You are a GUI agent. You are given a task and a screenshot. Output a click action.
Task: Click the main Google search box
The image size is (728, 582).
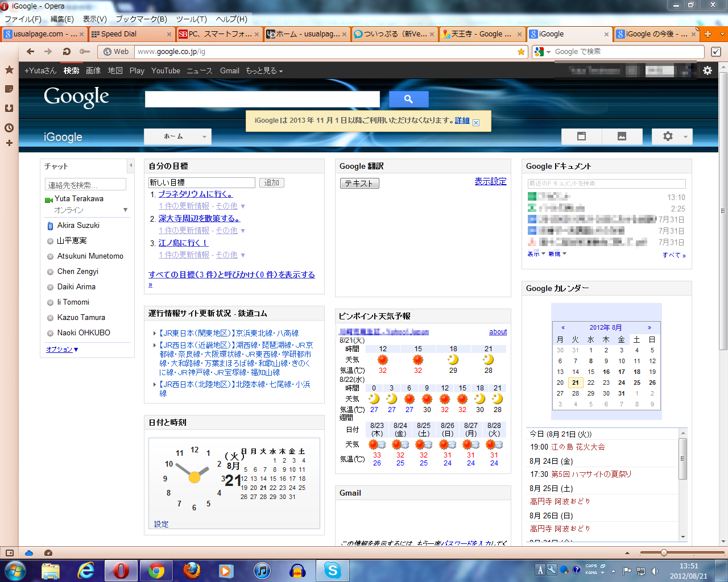262,99
